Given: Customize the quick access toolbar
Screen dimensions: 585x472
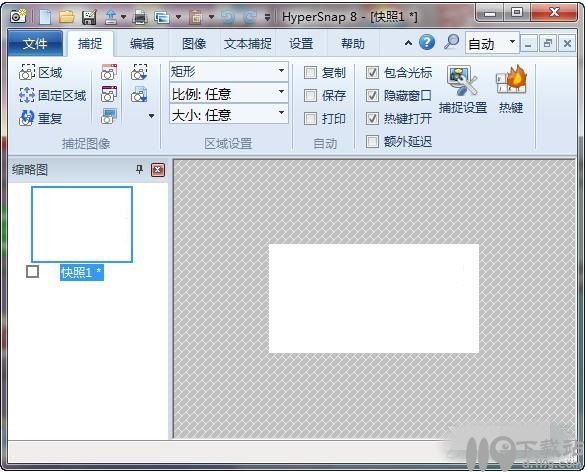Looking at the screenshot, I should pyautogui.click(x=267, y=17).
